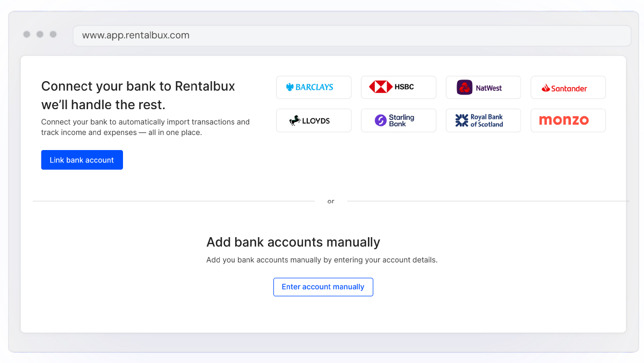Click the browser address bar

(x=352, y=35)
